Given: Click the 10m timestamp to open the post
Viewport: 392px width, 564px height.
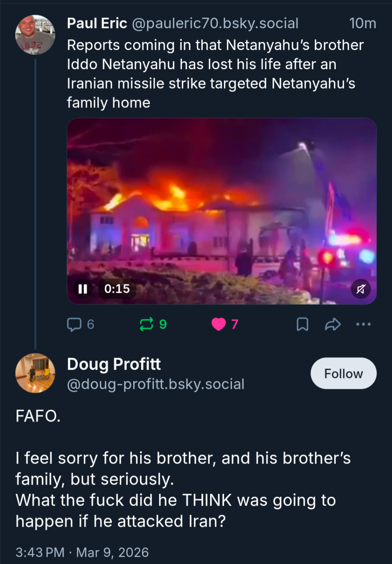Looking at the screenshot, I should 363,23.
